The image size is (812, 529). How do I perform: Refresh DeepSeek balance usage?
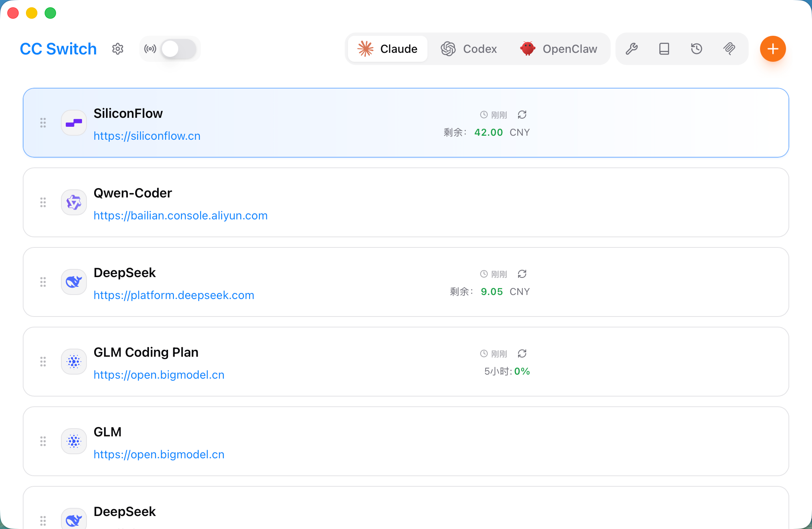pyautogui.click(x=522, y=274)
